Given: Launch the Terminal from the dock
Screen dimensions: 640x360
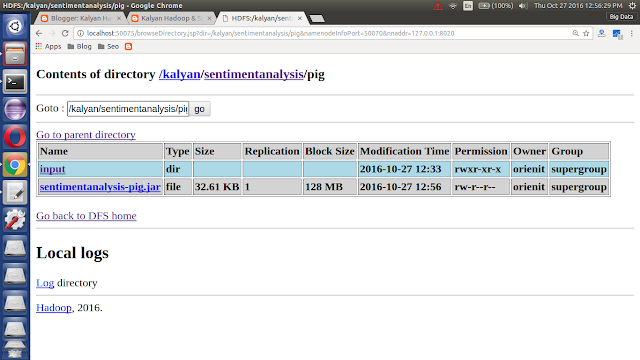Looking at the screenshot, I should point(15,82).
